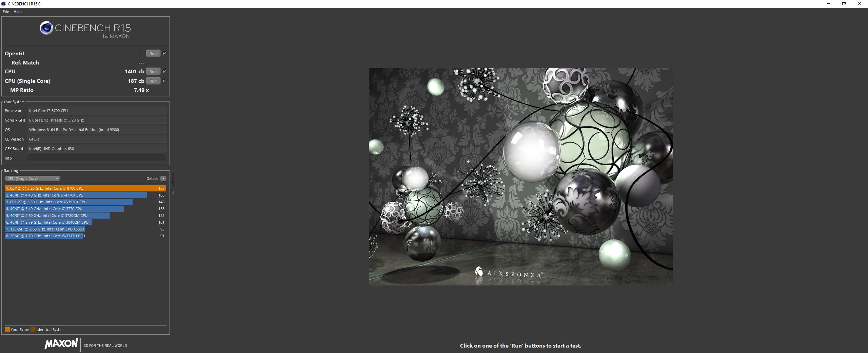Open the CPU (Single Core) ranking dropdown
This screenshot has height=353, width=868.
click(33, 179)
